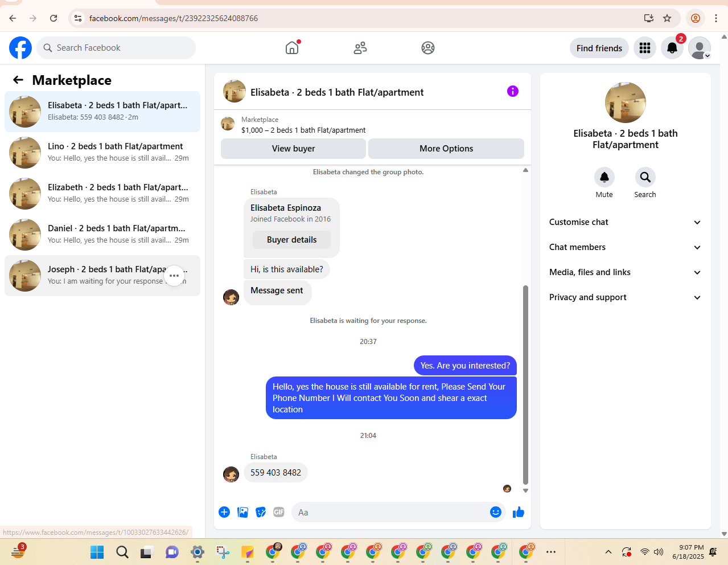Click the chat scrollbar up arrow

(x=525, y=170)
